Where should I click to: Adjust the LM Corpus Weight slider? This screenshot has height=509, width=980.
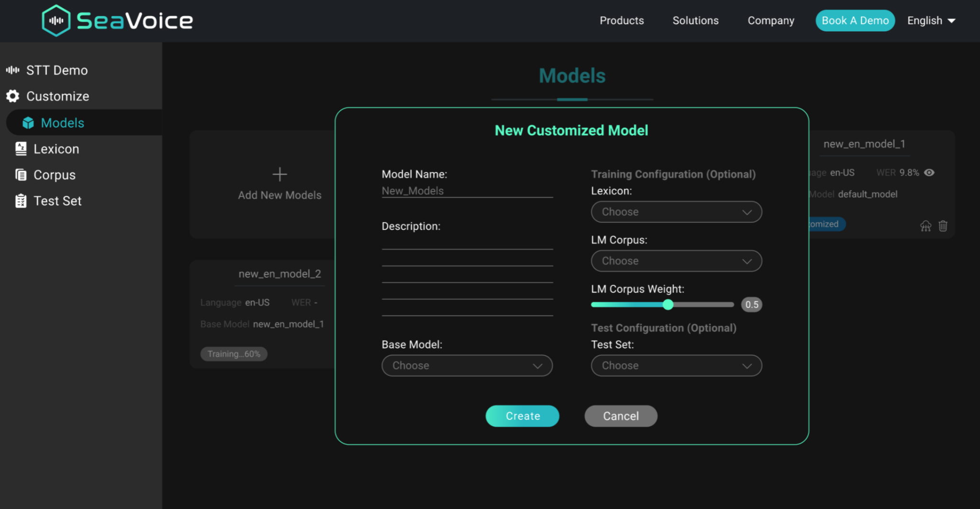coord(668,304)
